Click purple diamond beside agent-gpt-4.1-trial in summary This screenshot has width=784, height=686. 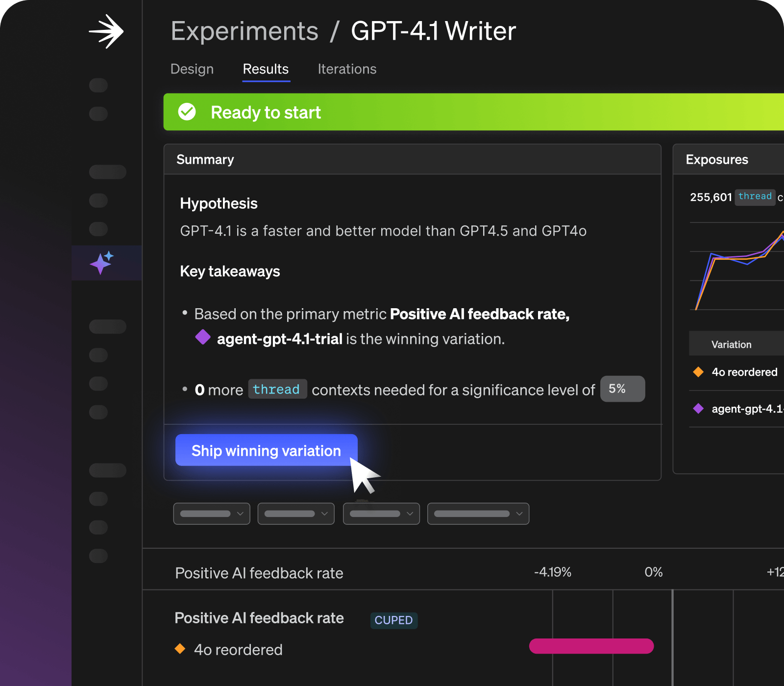pyautogui.click(x=203, y=337)
